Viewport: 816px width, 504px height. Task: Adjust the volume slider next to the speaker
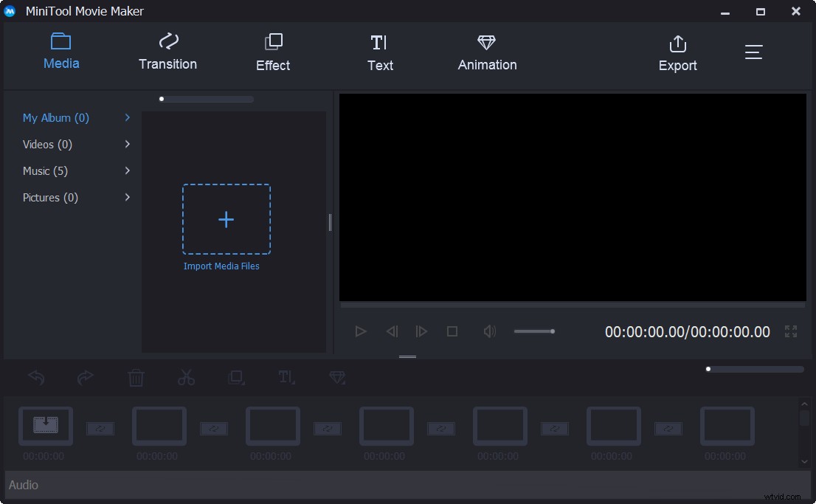[x=534, y=331]
